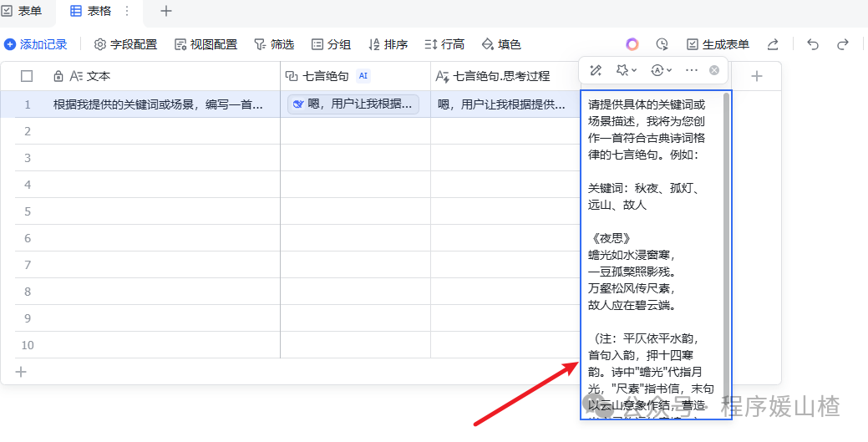The image size is (868, 442).
Task: Open 视图配置 view settings
Action: pos(206,44)
